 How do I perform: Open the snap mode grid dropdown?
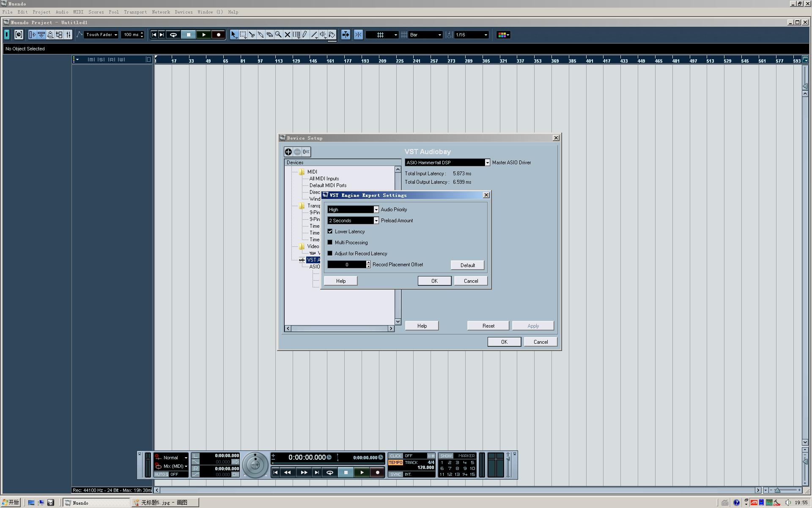[382, 35]
